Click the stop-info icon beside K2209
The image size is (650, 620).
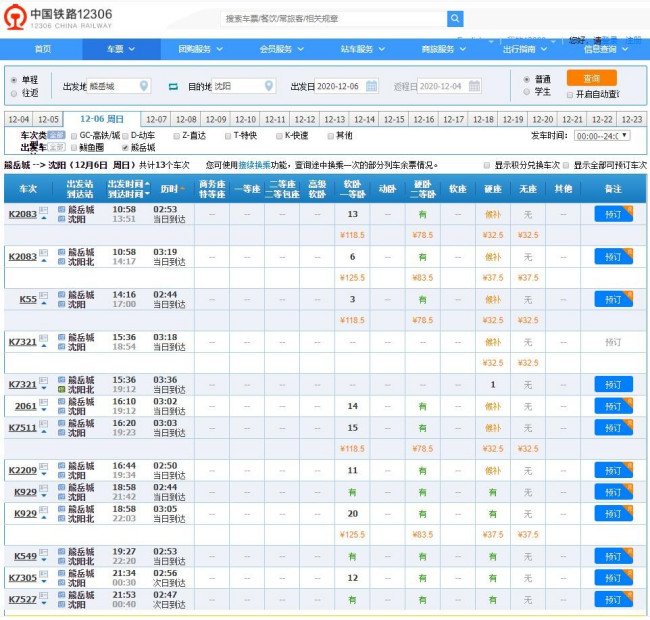point(44,467)
